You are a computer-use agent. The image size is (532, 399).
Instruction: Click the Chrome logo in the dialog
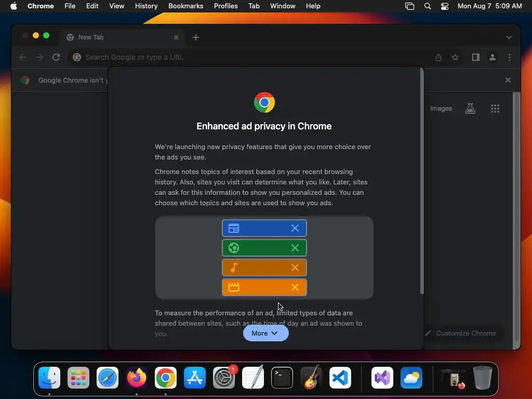pyautogui.click(x=264, y=102)
